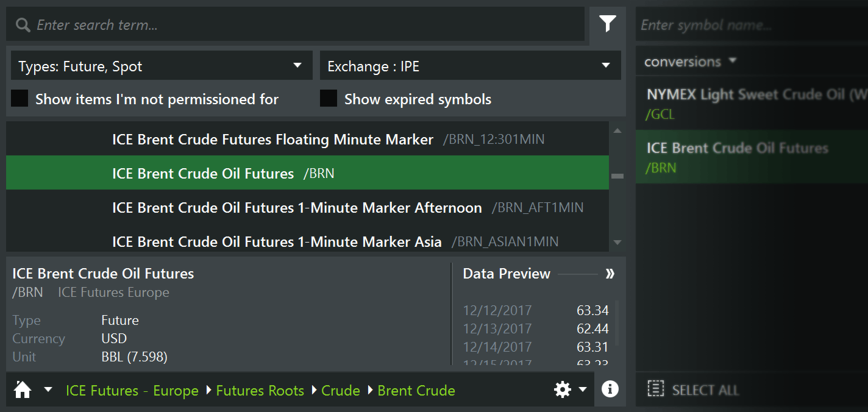Click the 12/12/2017 preview date
Image resolution: width=868 pixels, height=412 pixels.
(x=497, y=311)
